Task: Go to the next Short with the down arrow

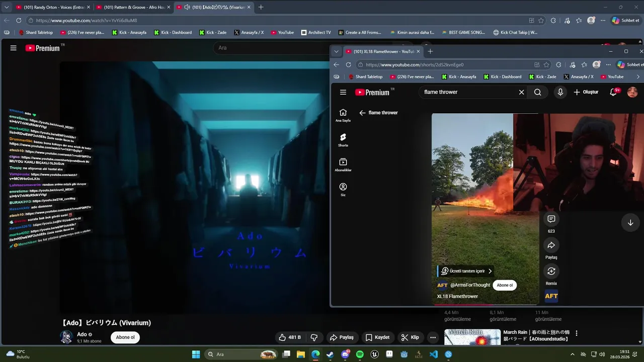Action: [630, 223]
